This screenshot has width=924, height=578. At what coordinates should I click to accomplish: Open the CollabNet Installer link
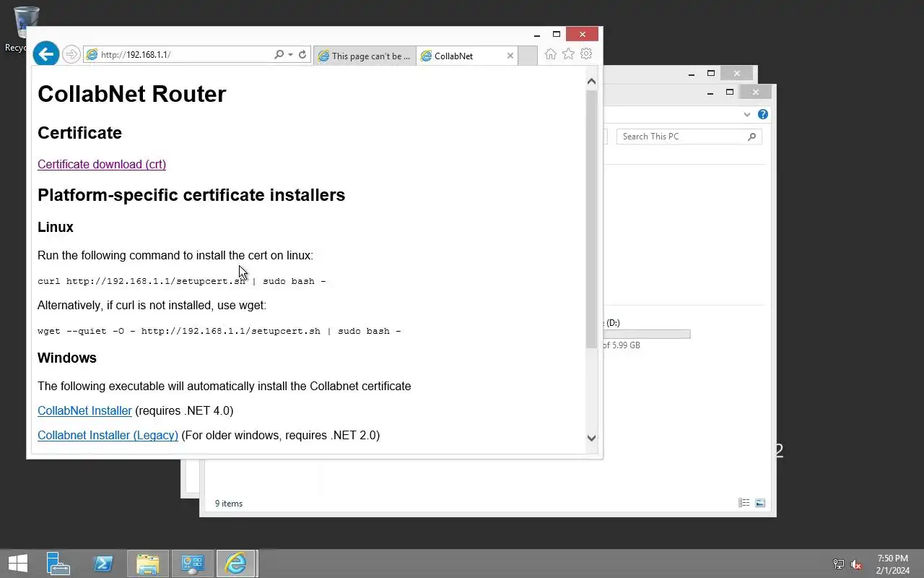point(84,410)
